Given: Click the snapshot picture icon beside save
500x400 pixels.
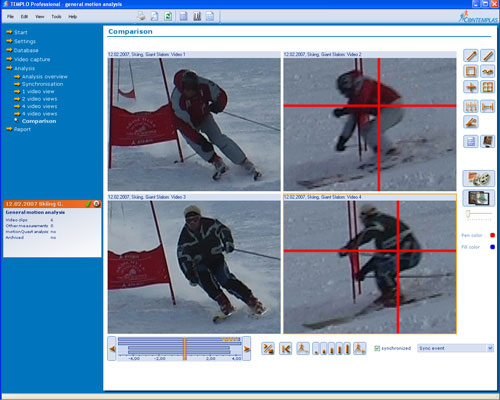Looking at the screenshot, I should coord(488,142).
